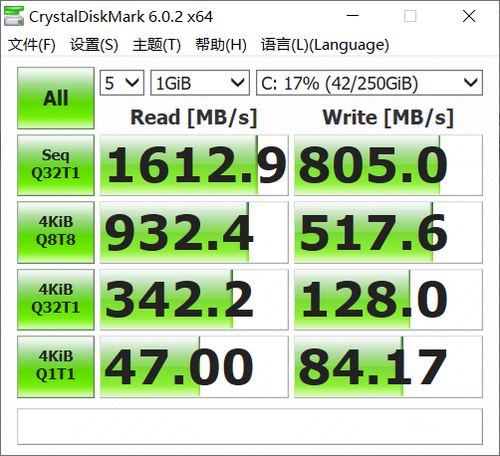The image size is (500, 456).
Task: Open the 文件(F) menu
Action: 32,45
